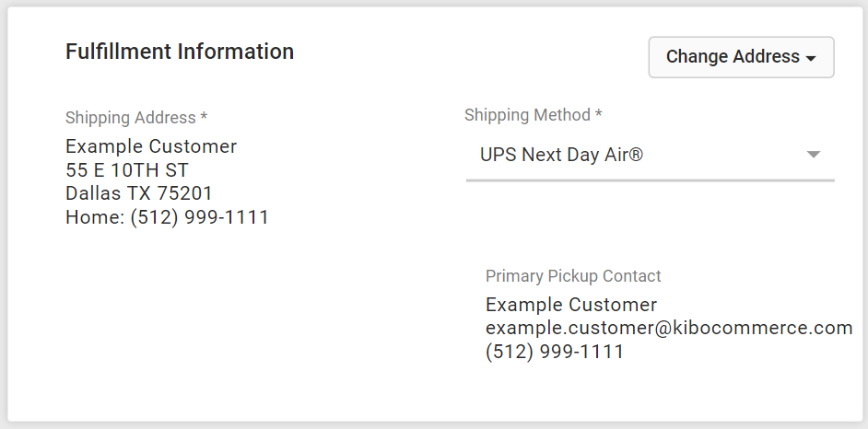The image size is (868, 429).
Task: Select the UPS Next Day Air® field text
Action: (561, 155)
